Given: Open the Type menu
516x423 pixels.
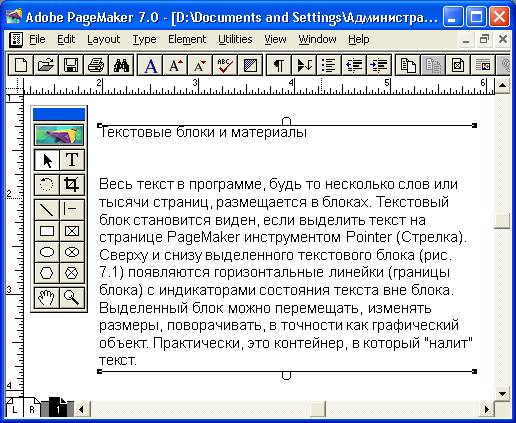Looking at the screenshot, I should coord(144,39).
